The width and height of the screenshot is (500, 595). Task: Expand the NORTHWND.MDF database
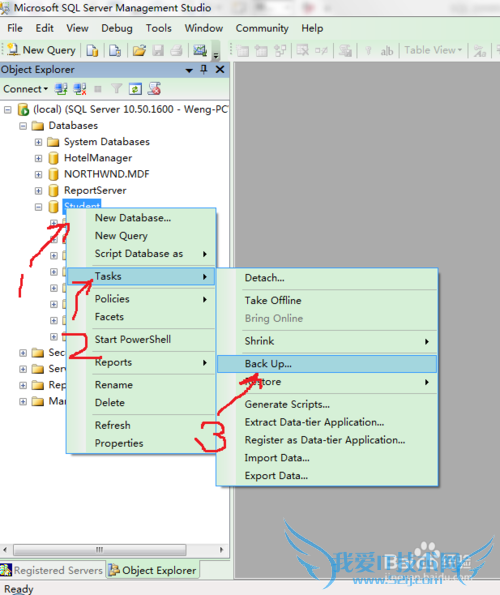(38, 175)
